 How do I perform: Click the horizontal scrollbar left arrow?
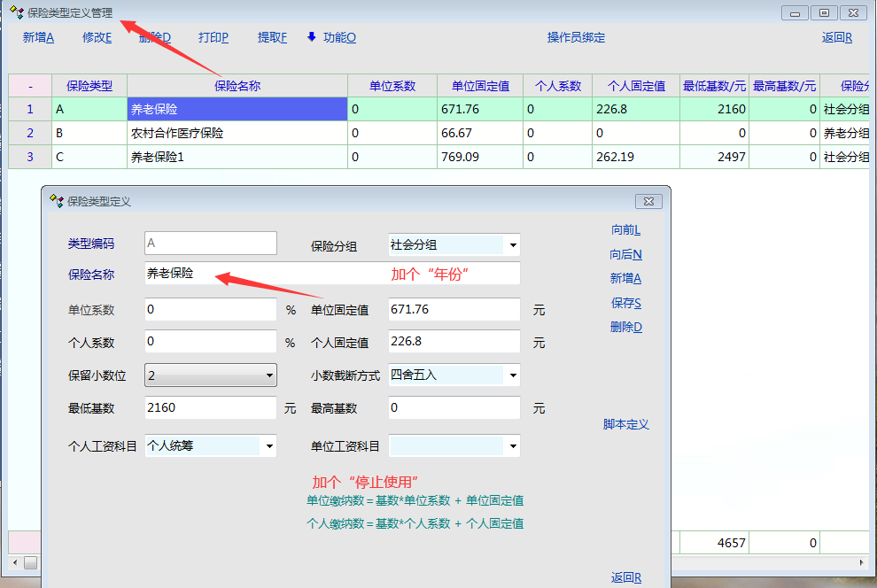pos(30,562)
